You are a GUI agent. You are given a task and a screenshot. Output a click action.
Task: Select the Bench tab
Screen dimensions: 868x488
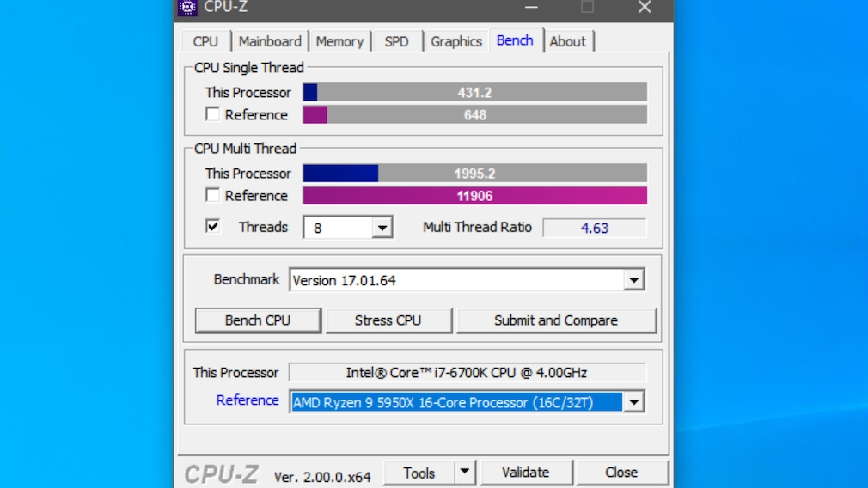[515, 40]
